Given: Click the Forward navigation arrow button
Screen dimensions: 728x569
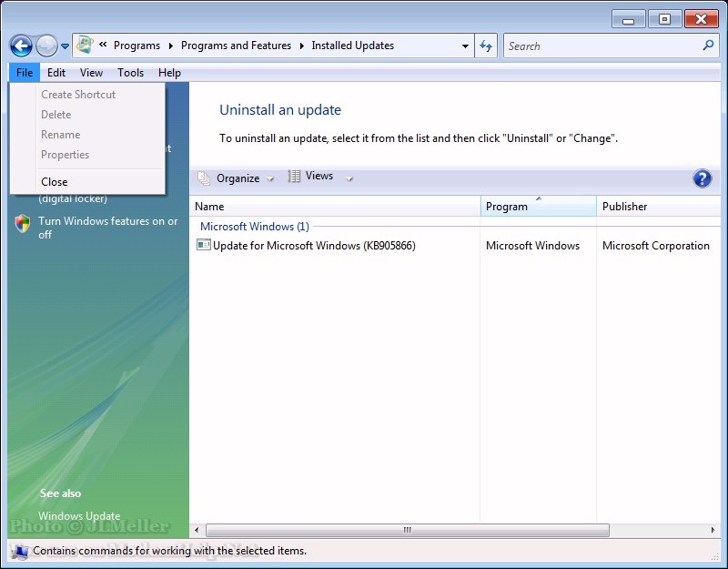Looking at the screenshot, I should 46,46.
